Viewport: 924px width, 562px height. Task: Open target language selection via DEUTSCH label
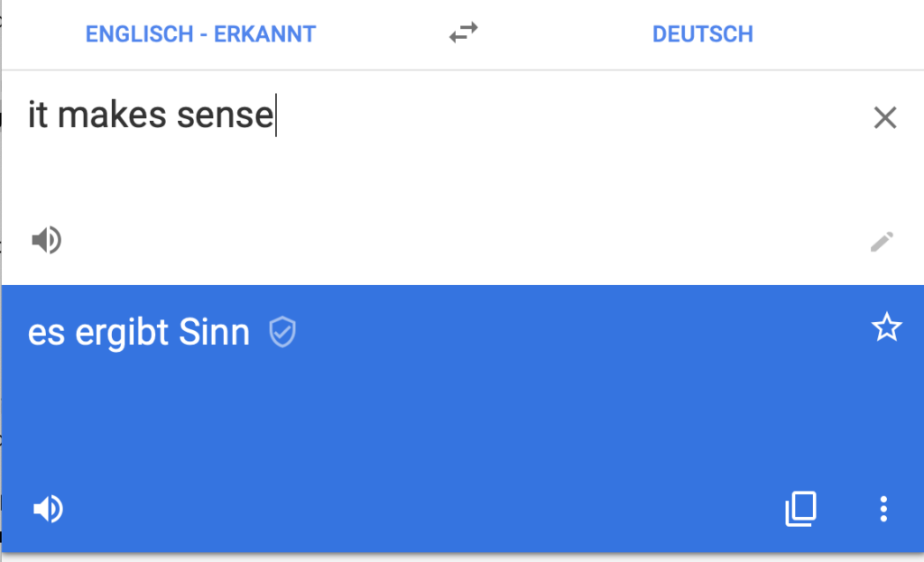(x=703, y=33)
